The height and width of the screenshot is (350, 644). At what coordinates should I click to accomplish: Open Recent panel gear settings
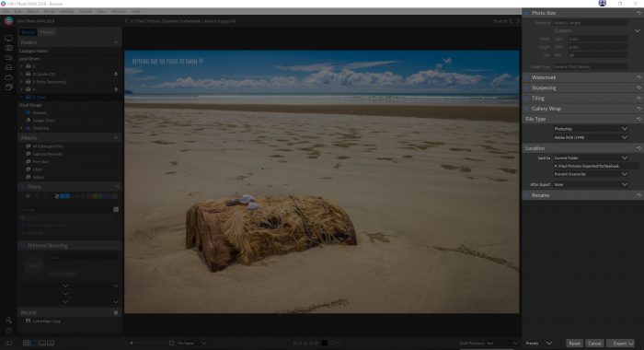pyautogui.click(x=116, y=312)
